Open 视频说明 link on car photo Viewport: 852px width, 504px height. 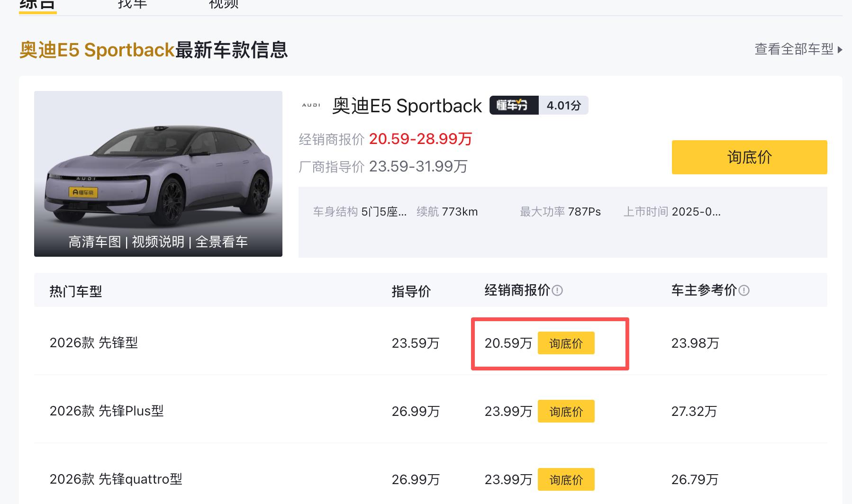point(158,242)
